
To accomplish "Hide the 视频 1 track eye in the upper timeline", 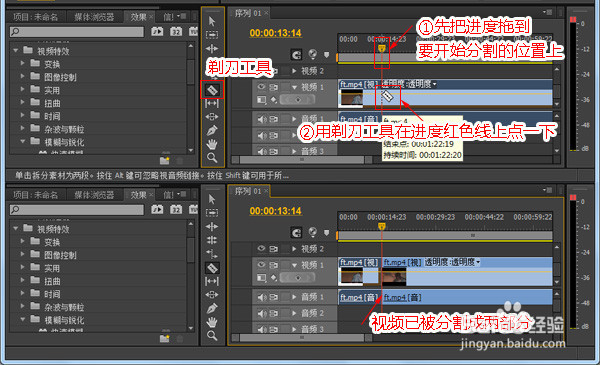I will pyautogui.click(x=261, y=87).
